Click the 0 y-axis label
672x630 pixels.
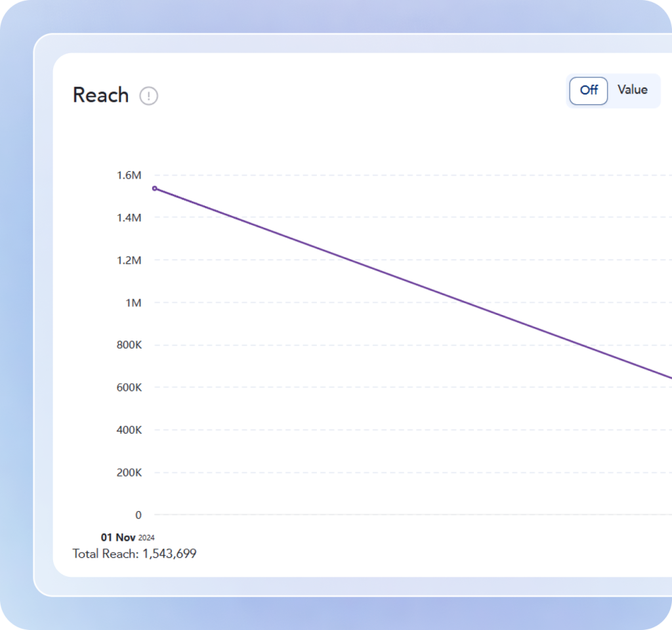(138, 515)
